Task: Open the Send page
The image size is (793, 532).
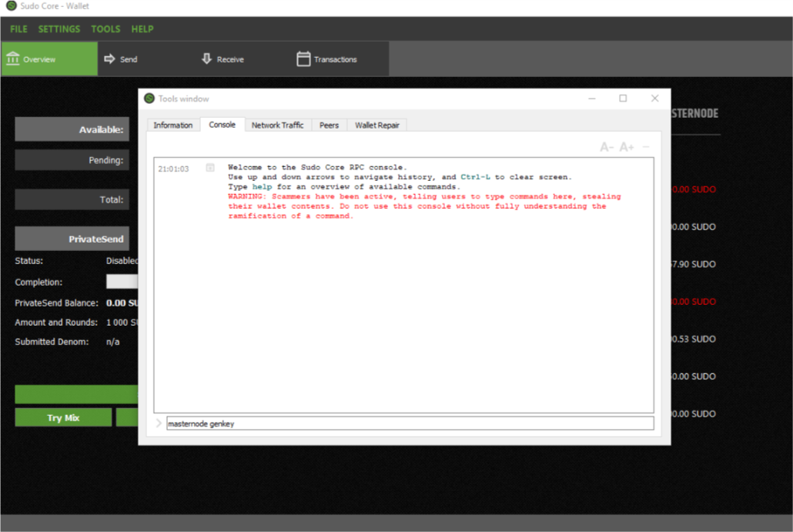Action: point(146,59)
